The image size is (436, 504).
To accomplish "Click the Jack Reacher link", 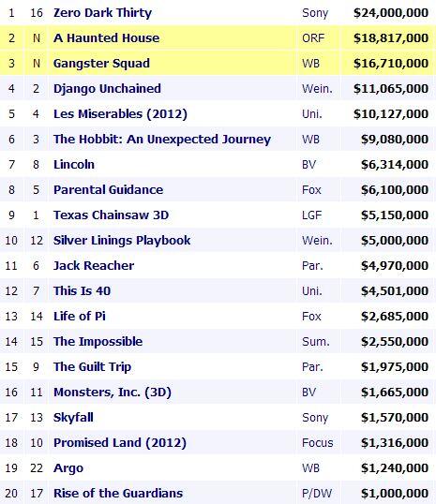I will 94,265.
